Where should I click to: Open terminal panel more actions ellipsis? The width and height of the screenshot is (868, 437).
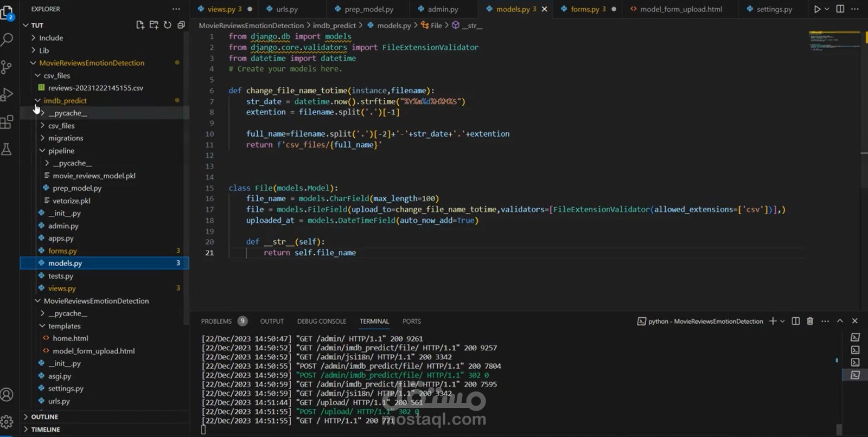click(825, 321)
